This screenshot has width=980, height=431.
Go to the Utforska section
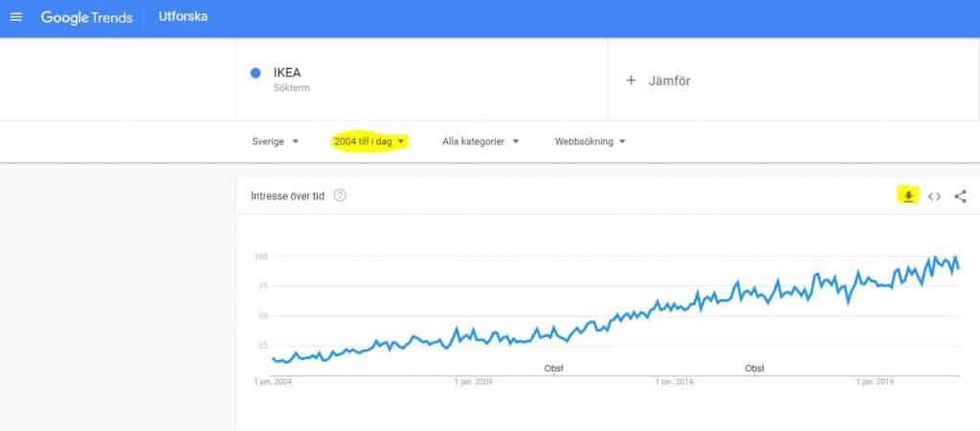[x=183, y=17]
